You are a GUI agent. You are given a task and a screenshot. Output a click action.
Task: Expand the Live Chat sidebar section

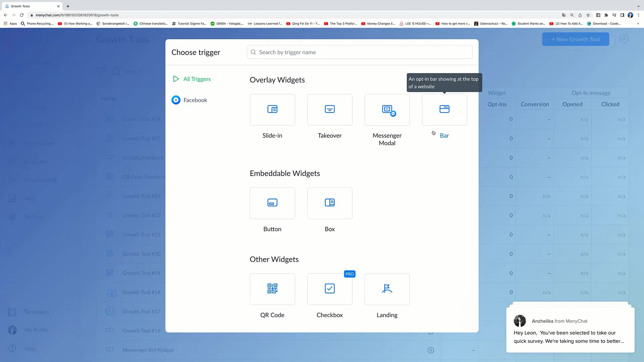(x=35, y=161)
